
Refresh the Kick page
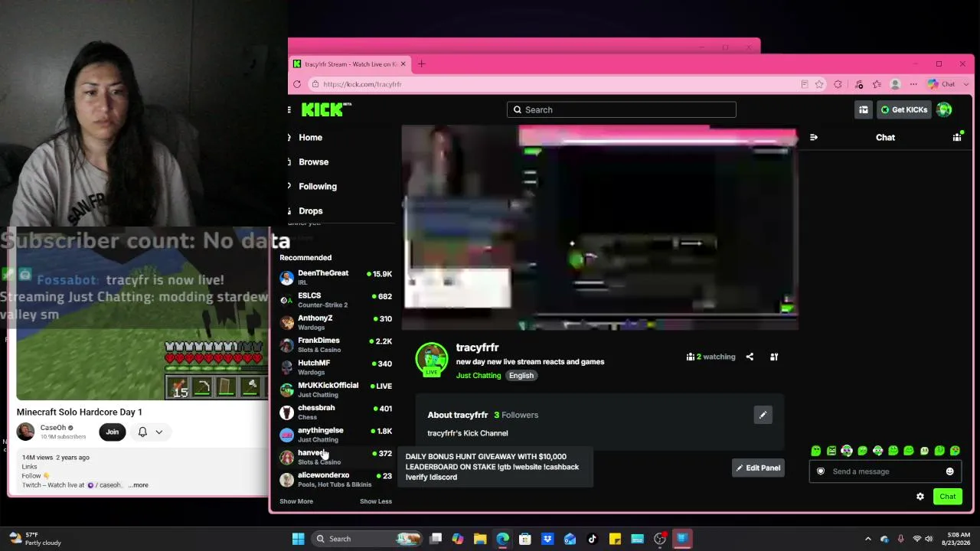(297, 84)
